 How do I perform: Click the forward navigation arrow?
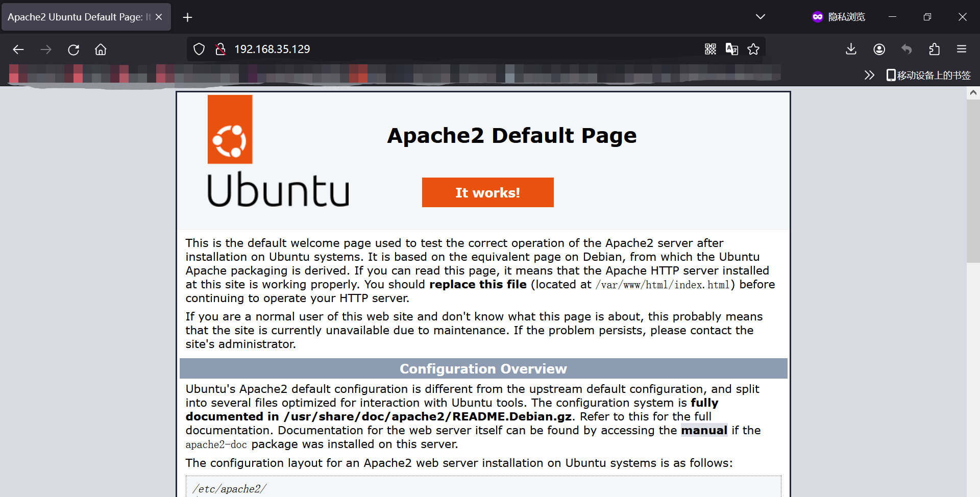click(46, 49)
